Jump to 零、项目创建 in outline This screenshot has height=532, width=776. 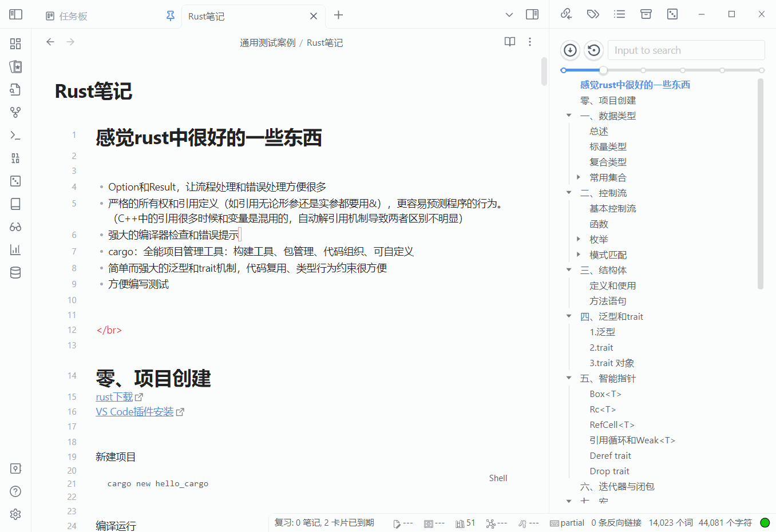608,100
